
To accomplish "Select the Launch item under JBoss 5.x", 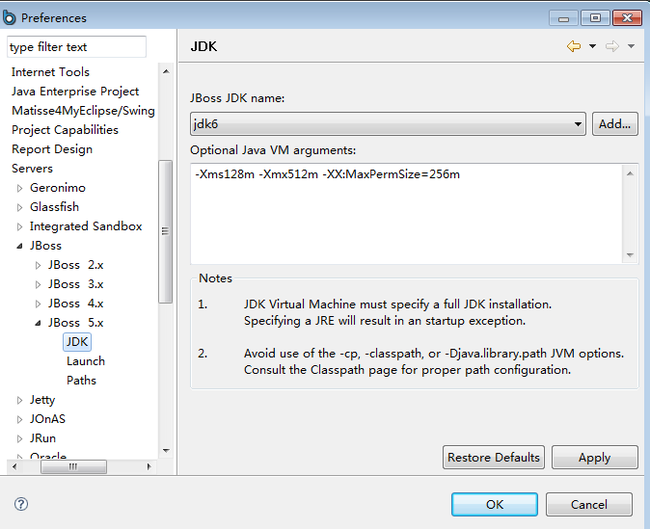I will pyautogui.click(x=85, y=361).
